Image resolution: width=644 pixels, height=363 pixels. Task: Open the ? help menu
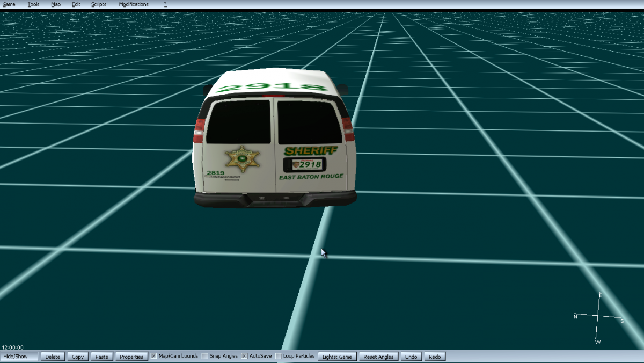point(165,4)
